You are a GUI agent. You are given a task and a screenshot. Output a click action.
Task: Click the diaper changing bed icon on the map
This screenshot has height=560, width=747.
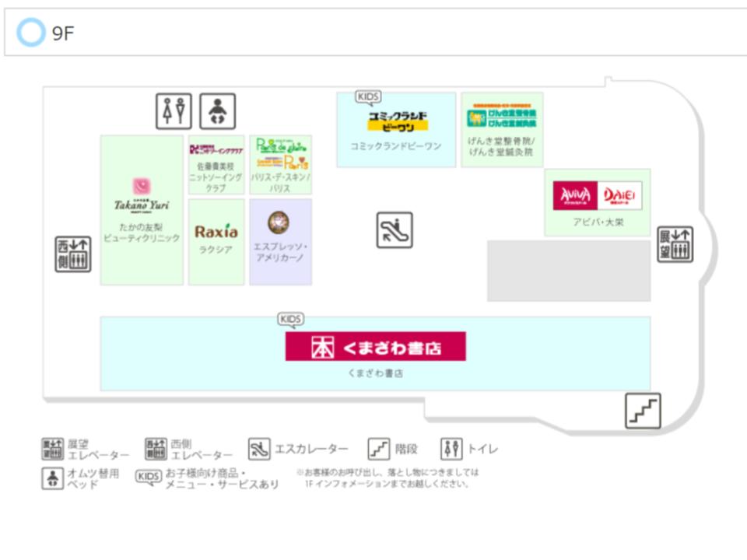click(217, 111)
